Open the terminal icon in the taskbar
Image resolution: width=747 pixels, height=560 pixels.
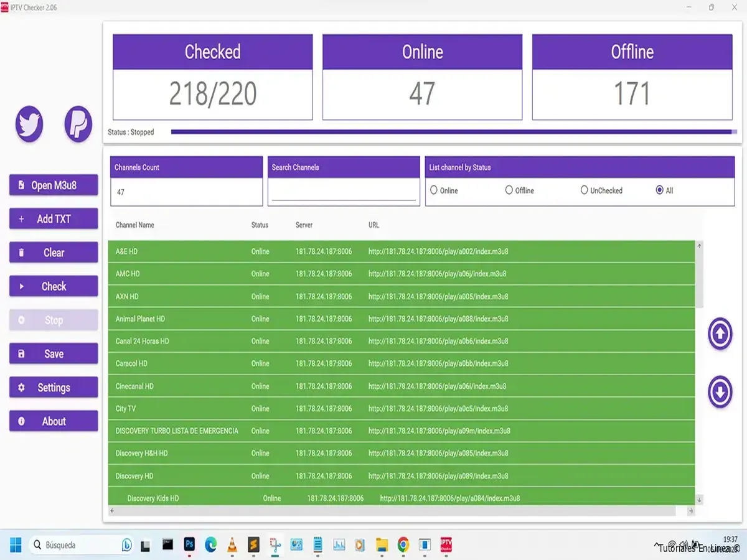pyautogui.click(x=167, y=545)
